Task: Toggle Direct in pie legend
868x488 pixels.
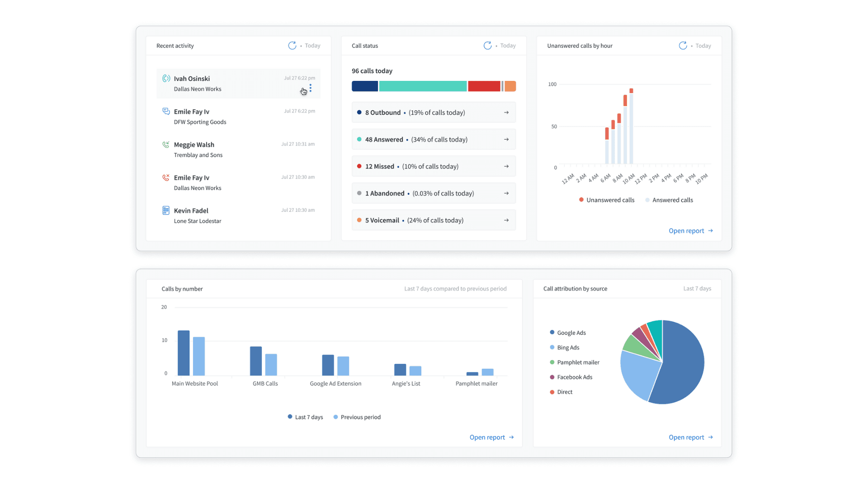Action: click(561, 392)
